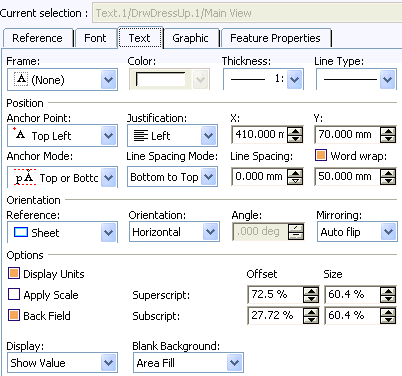Viewport: 402px width, 376px height.
Task: Click the Superscript Size field 60.4 %
Action: point(352,294)
